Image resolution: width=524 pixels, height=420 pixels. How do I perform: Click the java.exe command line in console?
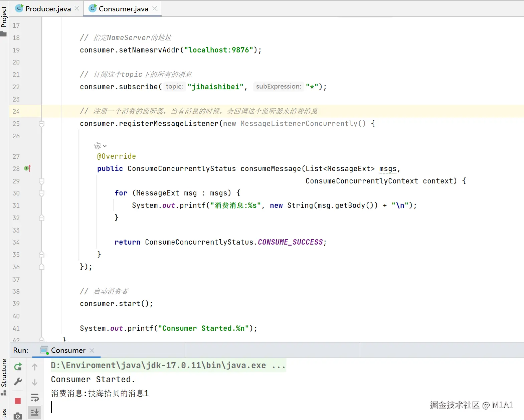168,366
